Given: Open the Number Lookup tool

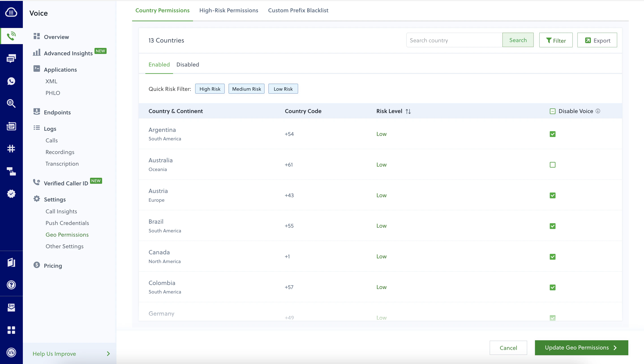Looking at the screenshot, I should [x=11, y=103].
